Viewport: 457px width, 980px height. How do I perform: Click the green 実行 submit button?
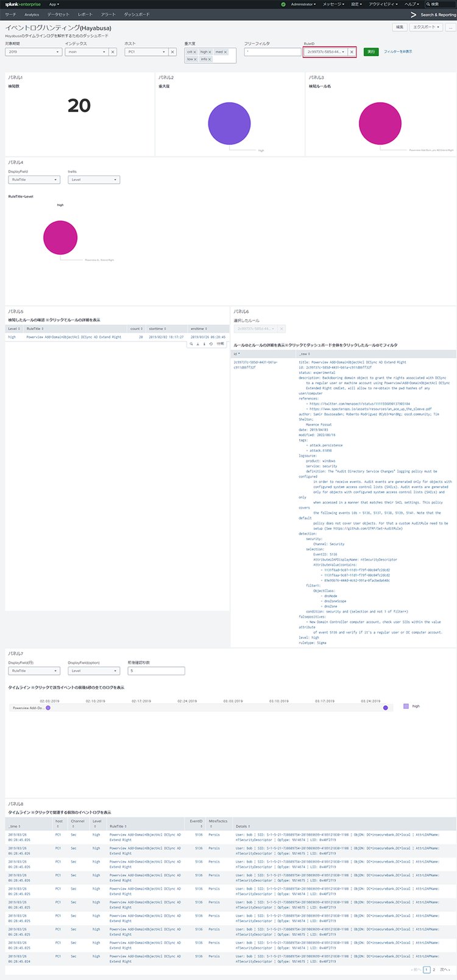[x=371, y=52]
